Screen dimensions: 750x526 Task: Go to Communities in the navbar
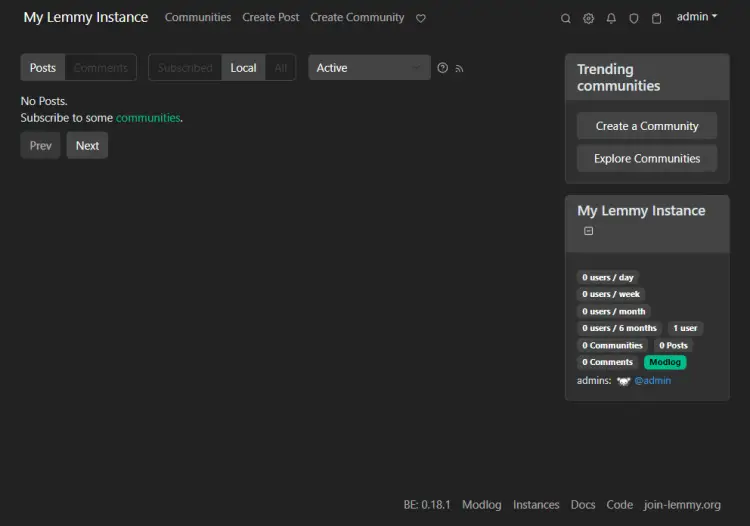click(x=198, y=17)
